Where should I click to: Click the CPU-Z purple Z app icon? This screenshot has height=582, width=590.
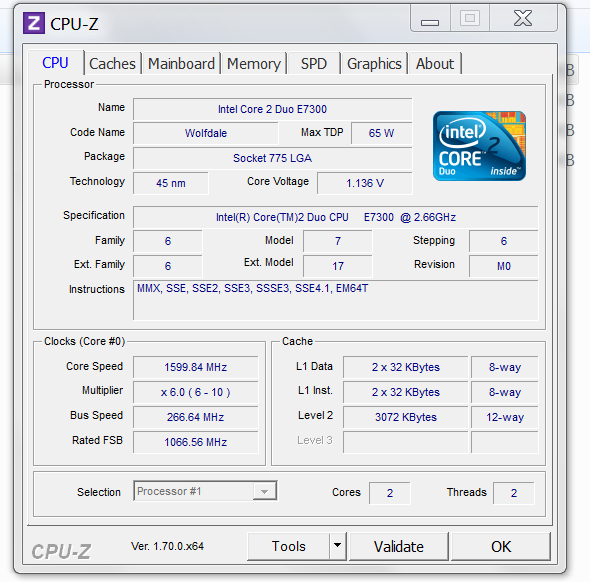(x=34, y=23)
